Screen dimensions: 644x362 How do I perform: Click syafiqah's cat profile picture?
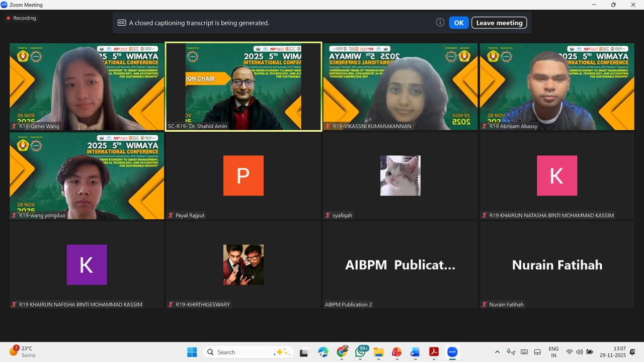(x=400, y=175)
